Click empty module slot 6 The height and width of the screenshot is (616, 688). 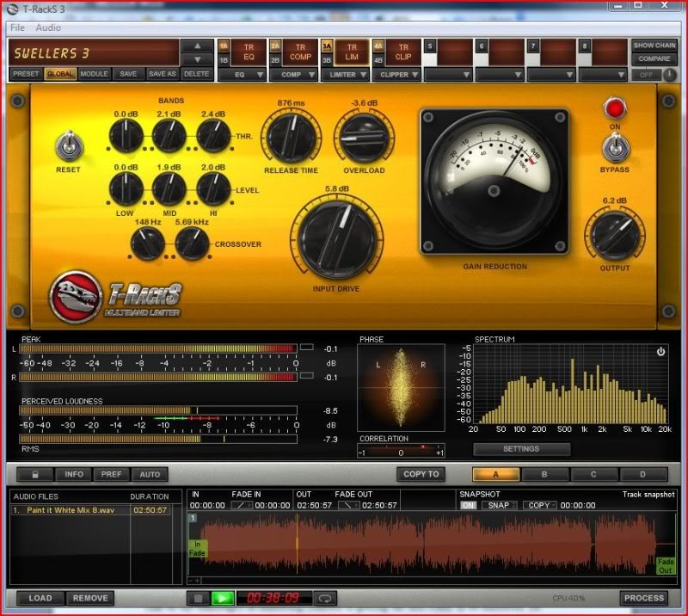507,52
